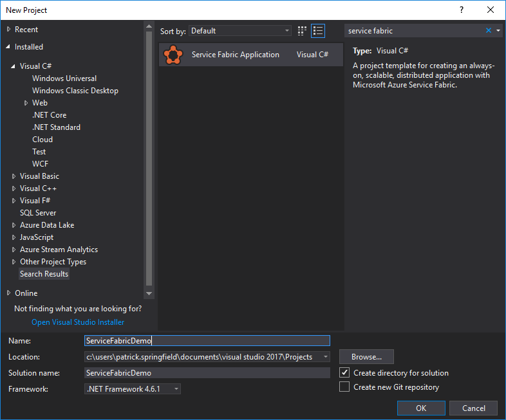Click the Solution name text field
The image size is (506, 420).
[x=207, y=373]
